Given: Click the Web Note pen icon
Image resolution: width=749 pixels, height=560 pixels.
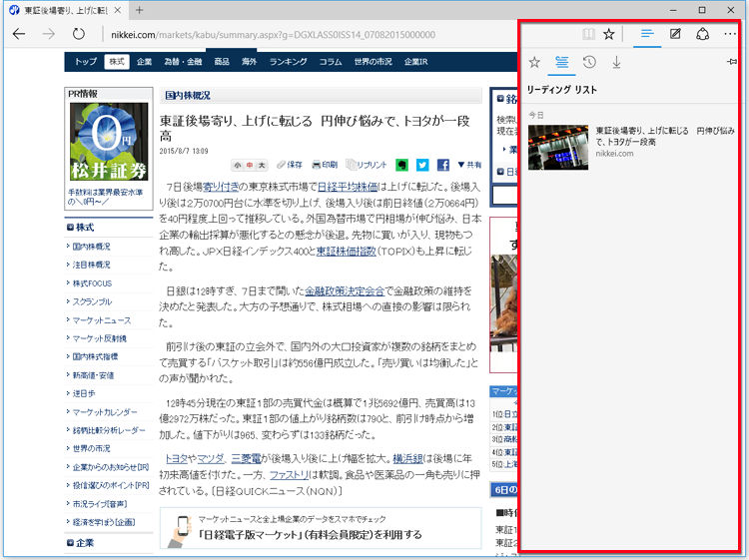Looking at the screenshot, I should (675, 34).
